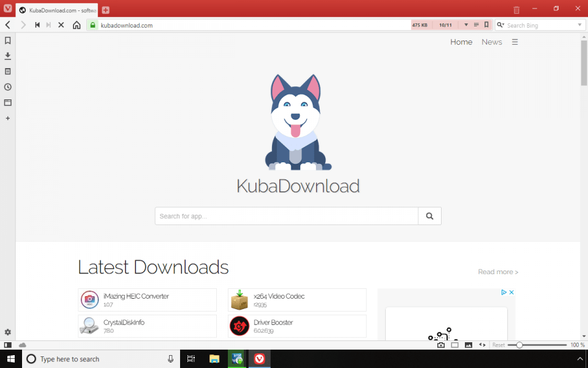Open the Downloads side panel
Image resolution: width=588 pixels, height=368 pixels.
point(7,56)
